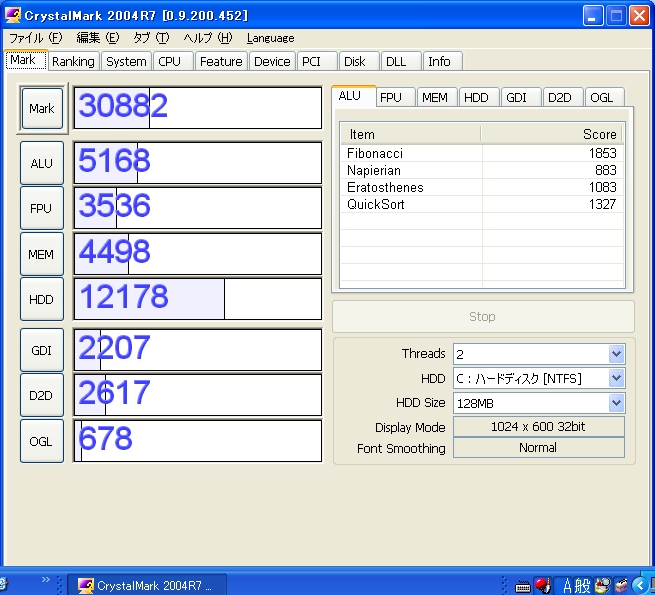Switch to the Device tab
The width and height of the screenshot is (655, 595).
[x=272, y=61]
